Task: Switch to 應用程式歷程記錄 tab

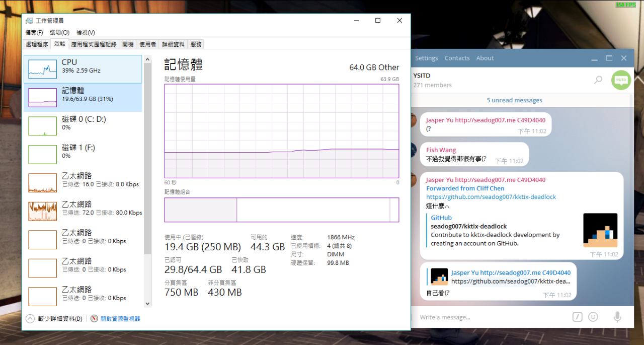Action: coord(94,44)
